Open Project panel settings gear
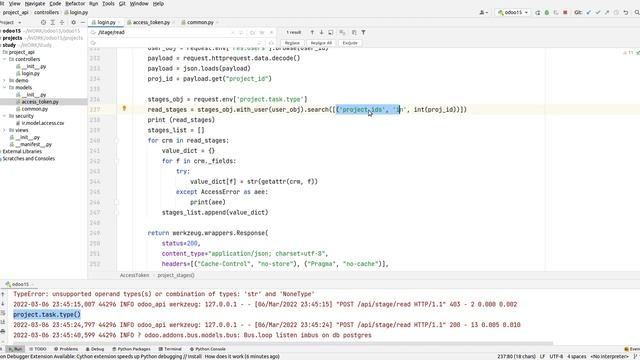This screenshot has width=640, height=360. 73,22
